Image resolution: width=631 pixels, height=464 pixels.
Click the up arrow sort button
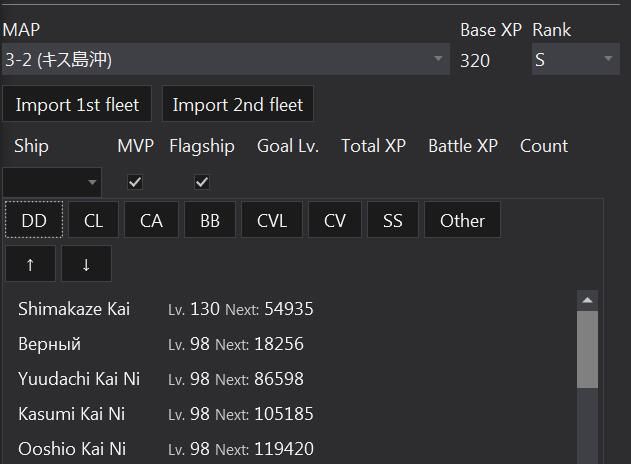tap(31, 264)
